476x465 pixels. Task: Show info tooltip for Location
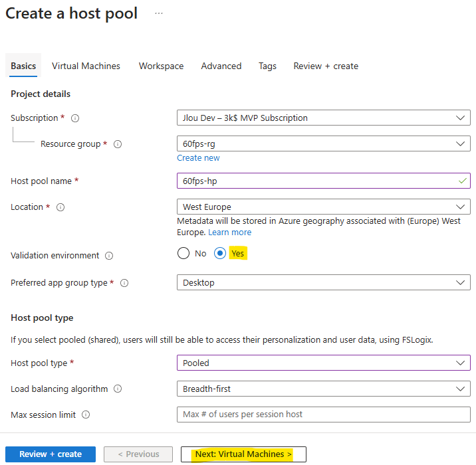(x=60, y=207)
